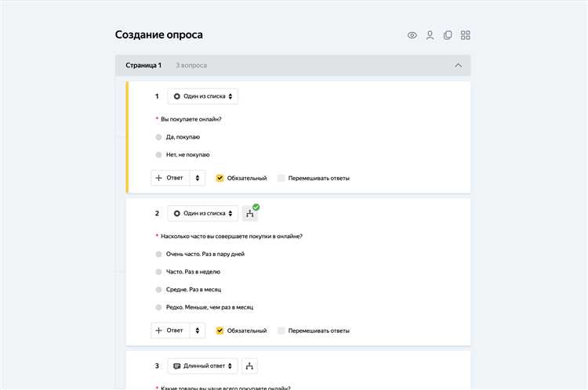588x390 pixels.
Task: Click answer text 'Редко. Меньше, чем раз в месяц'
Action: click(209, 308)
